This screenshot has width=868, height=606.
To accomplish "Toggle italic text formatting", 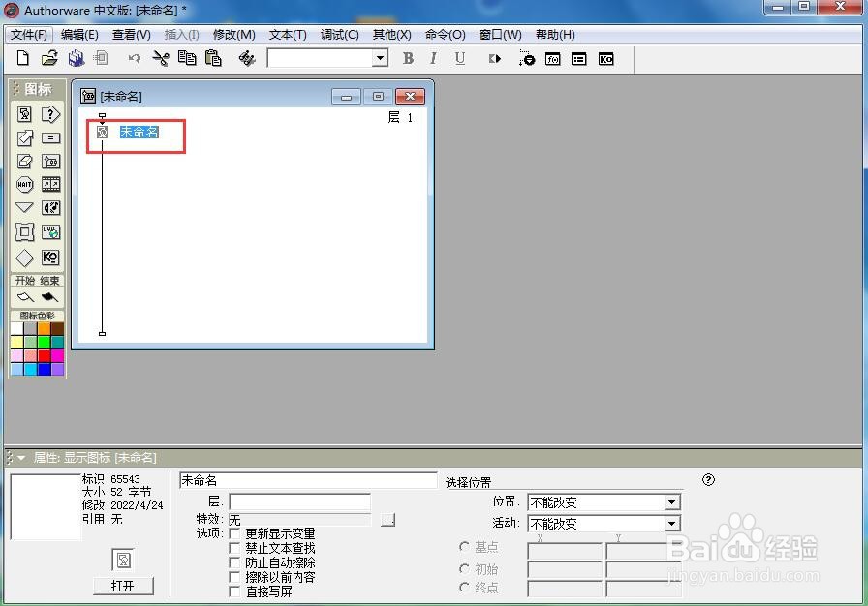I will tap(433, 58).
